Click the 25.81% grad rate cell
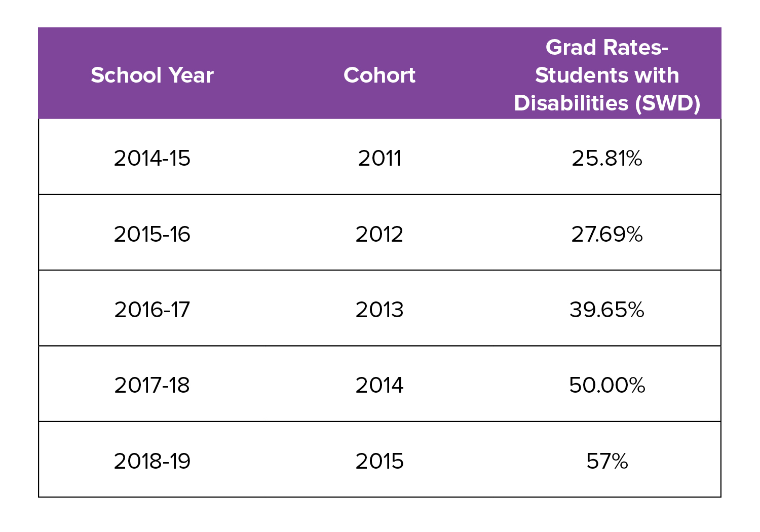Viewport: 760px width, 532px height. (x=607, y=158)
